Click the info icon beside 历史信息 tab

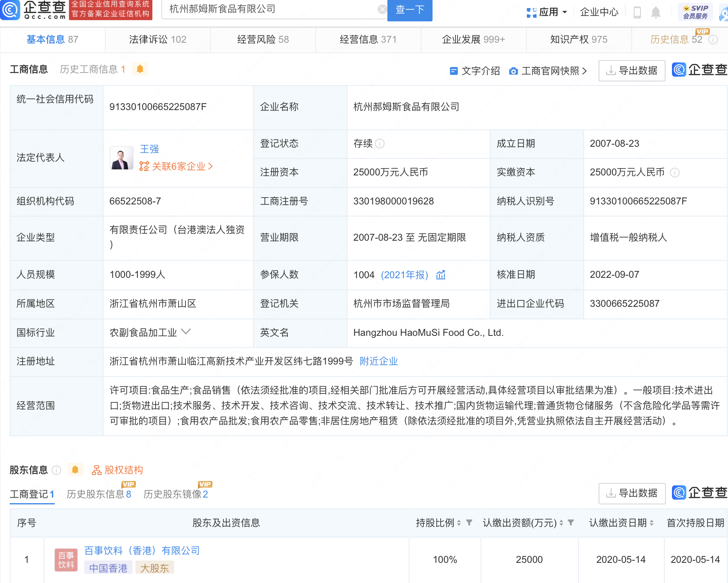(713, 40)
